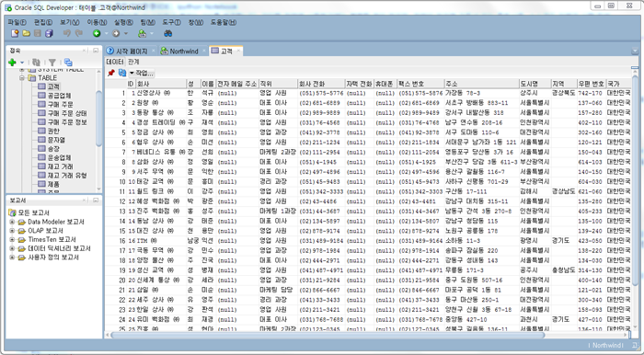
Task: Click the Save All icon
Action: click(x=49, y=34)
